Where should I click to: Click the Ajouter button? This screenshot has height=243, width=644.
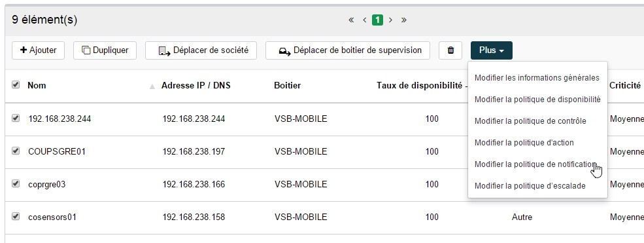pos(38,50)
